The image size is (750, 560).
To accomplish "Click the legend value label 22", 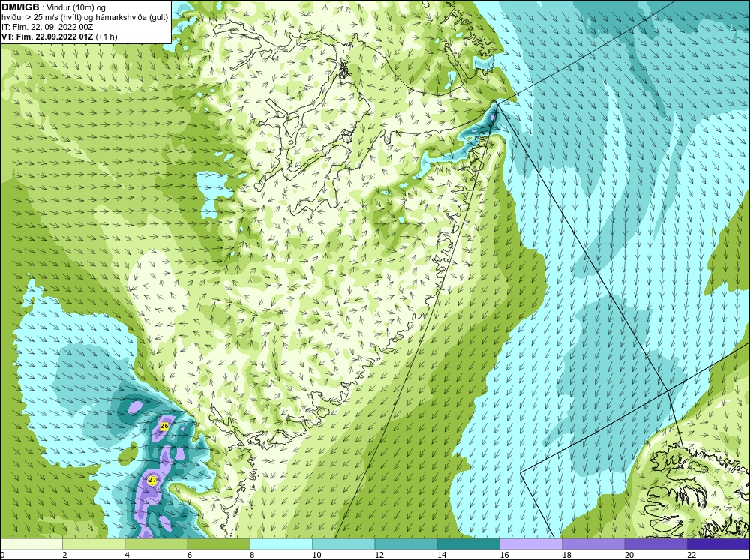I will point(691,555).
